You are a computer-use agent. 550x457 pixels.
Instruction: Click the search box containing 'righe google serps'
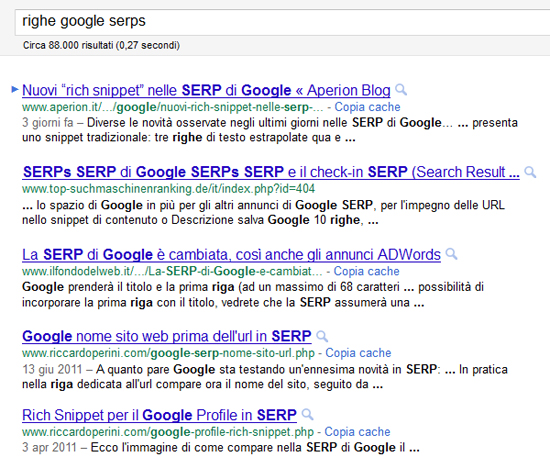(x=282, y=22)
